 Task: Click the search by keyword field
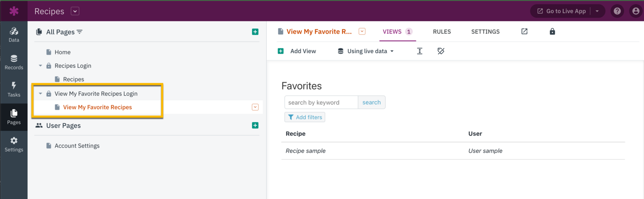(x=321, y=102)
